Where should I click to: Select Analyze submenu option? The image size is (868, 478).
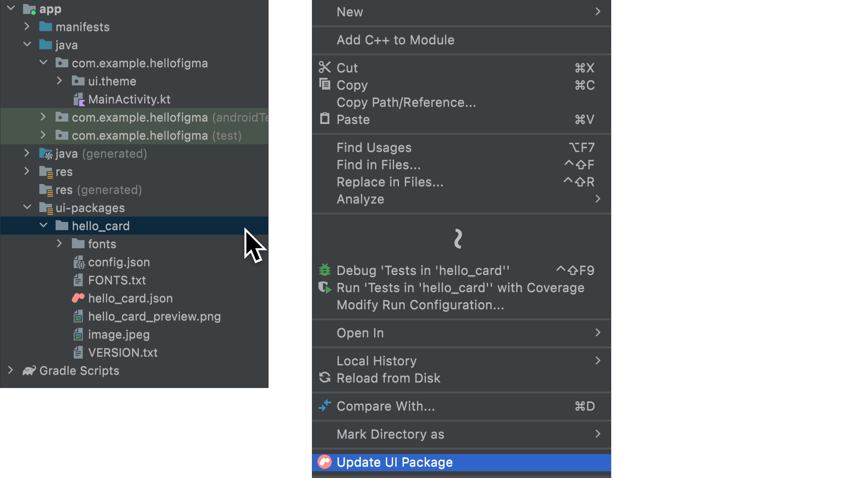(360, 198)
